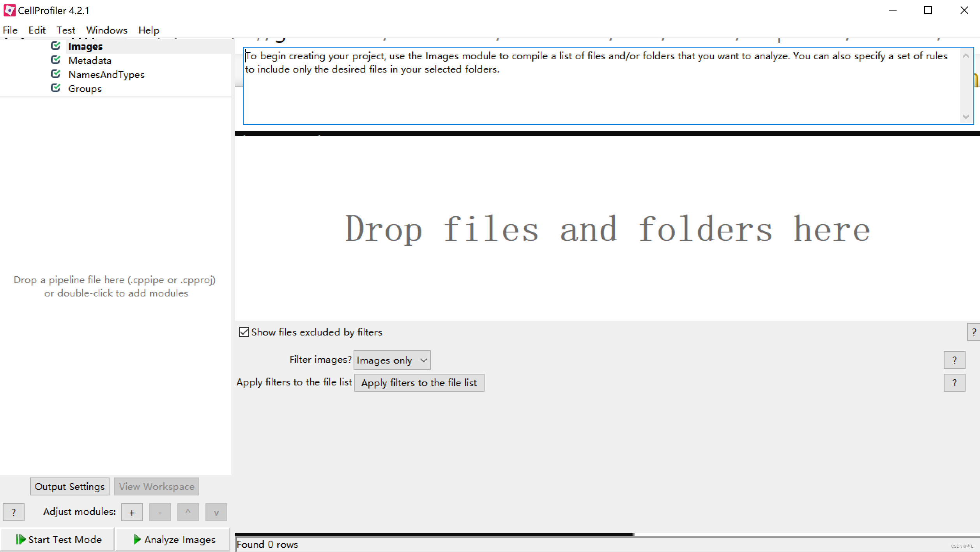980x552 pixels.
Task: Check the Images module checkbox status
Action: click(x=57, y=46)
